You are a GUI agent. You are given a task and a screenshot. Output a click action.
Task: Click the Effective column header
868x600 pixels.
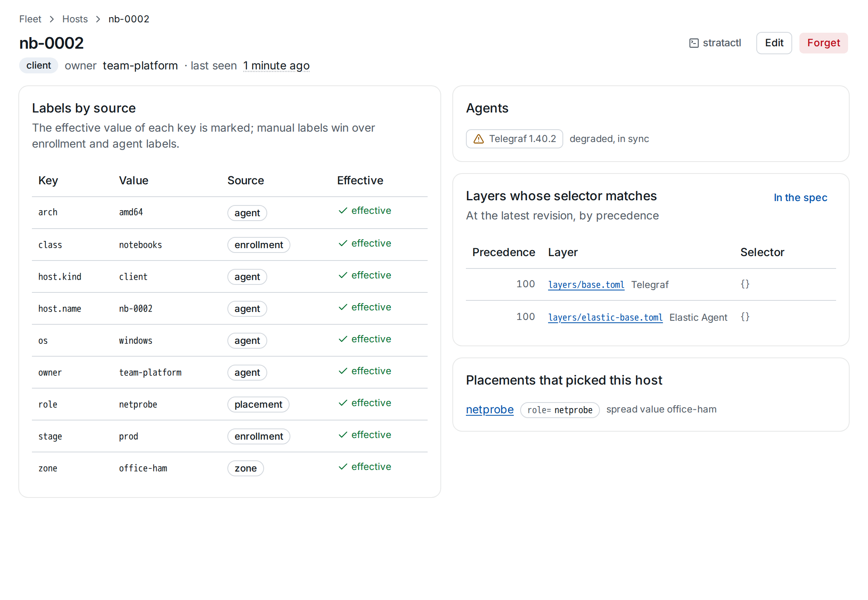point(360,180)
